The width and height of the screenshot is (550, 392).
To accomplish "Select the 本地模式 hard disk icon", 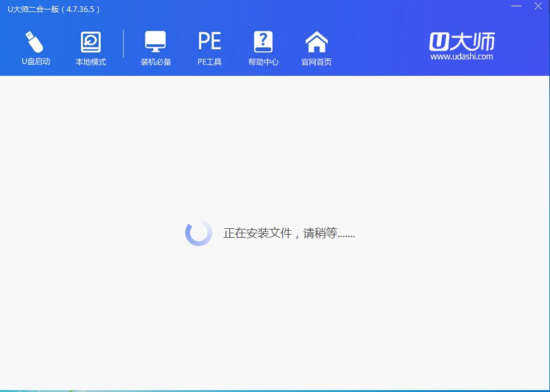I will [91, 42].
